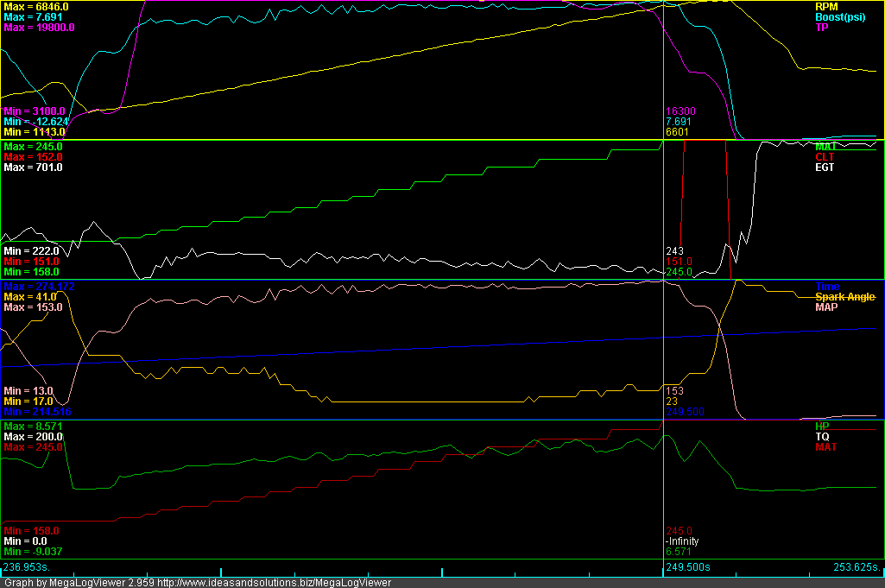
Task: Click the Max = 19800.0 TP value
Action: (39, 27)
